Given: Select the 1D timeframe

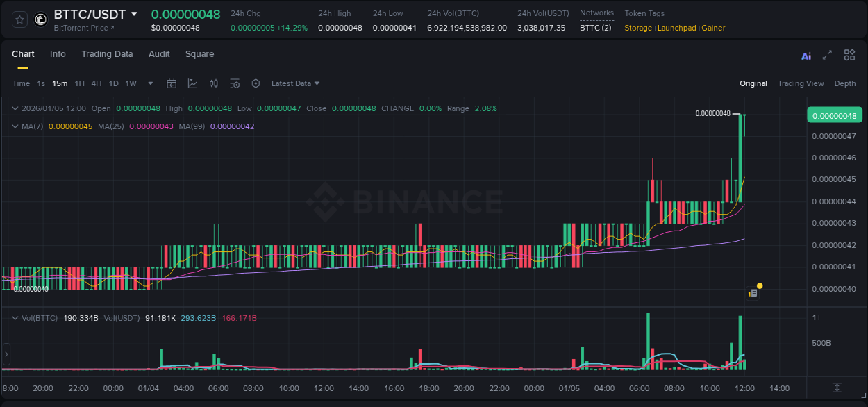Looking at the screenshot, I should point(113,83).
